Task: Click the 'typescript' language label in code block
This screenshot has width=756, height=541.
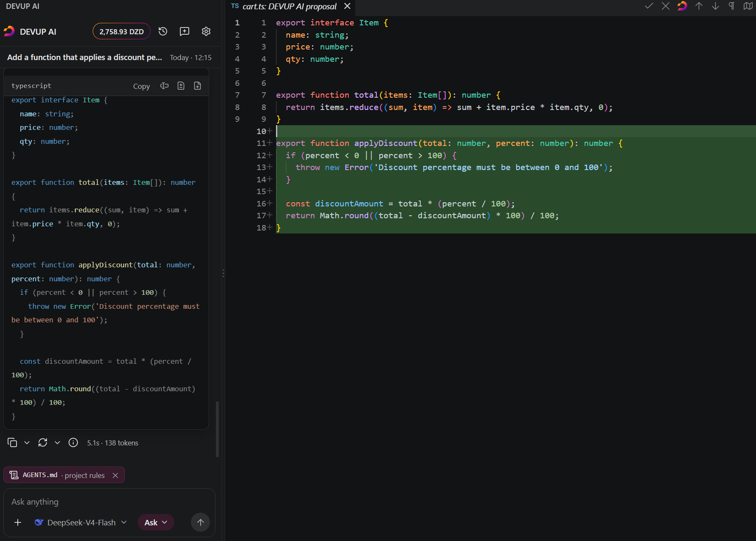Action: point(31,85)
